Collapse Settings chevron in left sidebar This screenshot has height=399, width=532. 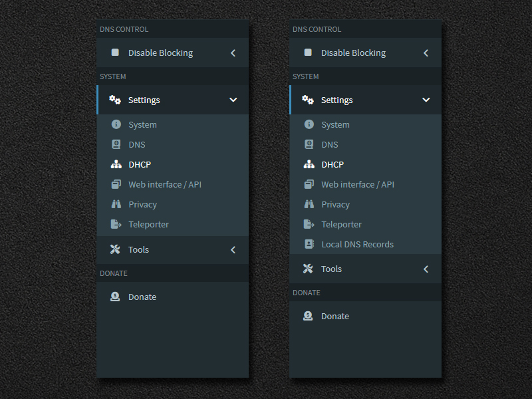click(x=233, y=100)
